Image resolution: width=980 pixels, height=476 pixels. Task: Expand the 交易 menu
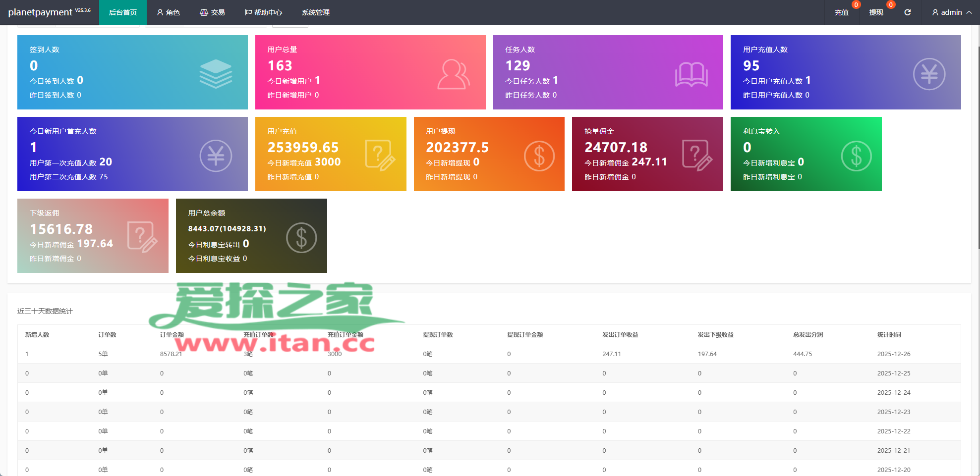pos(212,12)
